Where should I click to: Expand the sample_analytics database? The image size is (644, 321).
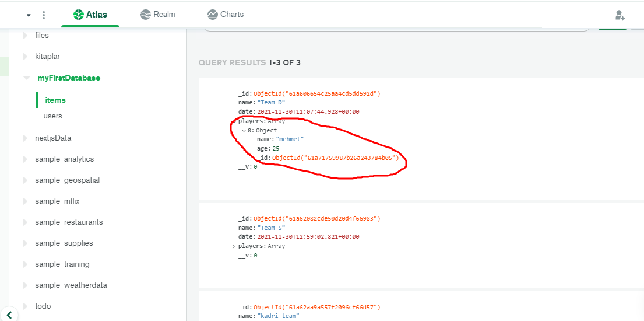tap(26, 159)
